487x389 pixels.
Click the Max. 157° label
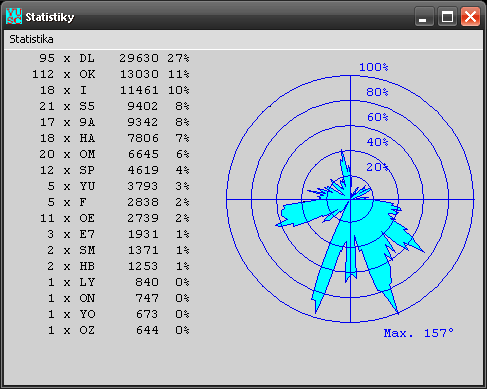(418, 333)
